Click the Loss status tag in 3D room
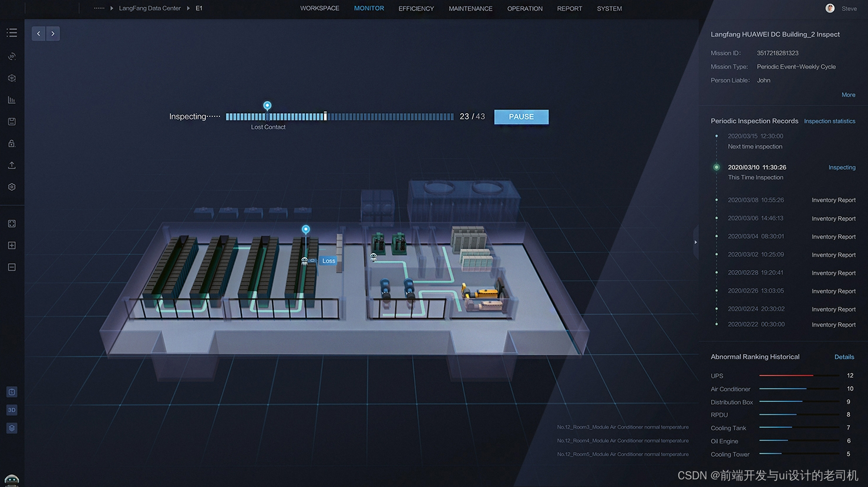868x487 pixels. click(x=329, y=261)
